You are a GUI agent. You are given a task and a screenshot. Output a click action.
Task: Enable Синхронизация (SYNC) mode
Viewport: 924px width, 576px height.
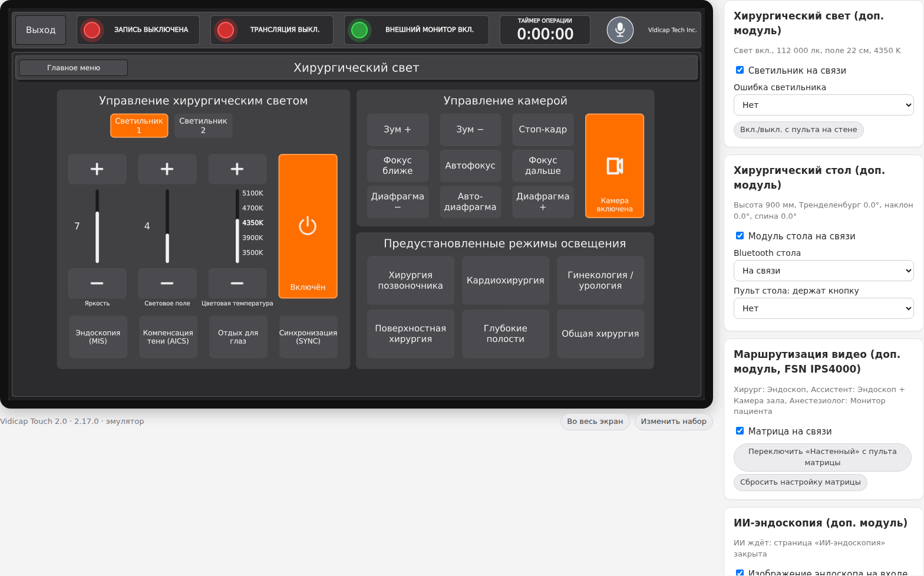click(308, 337)
